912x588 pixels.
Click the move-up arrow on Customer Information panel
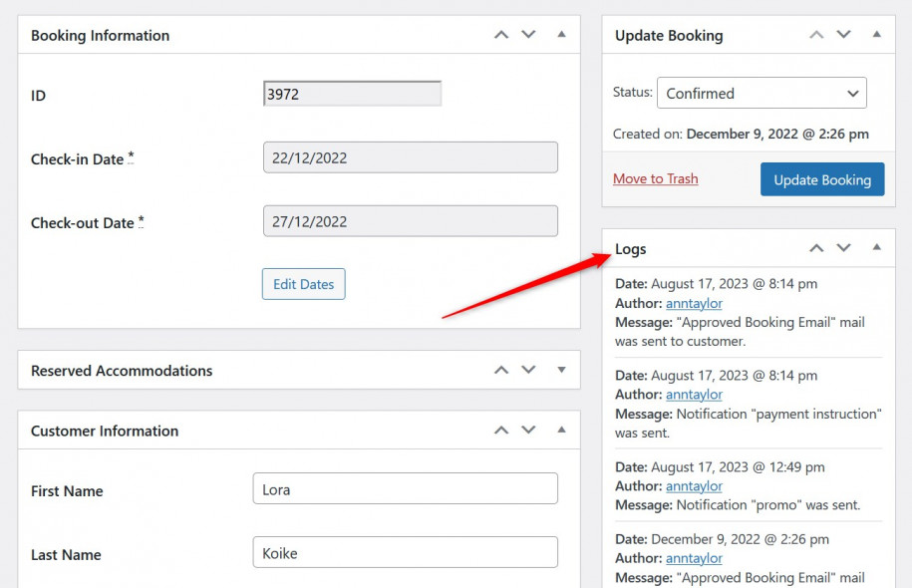point(501,430)
